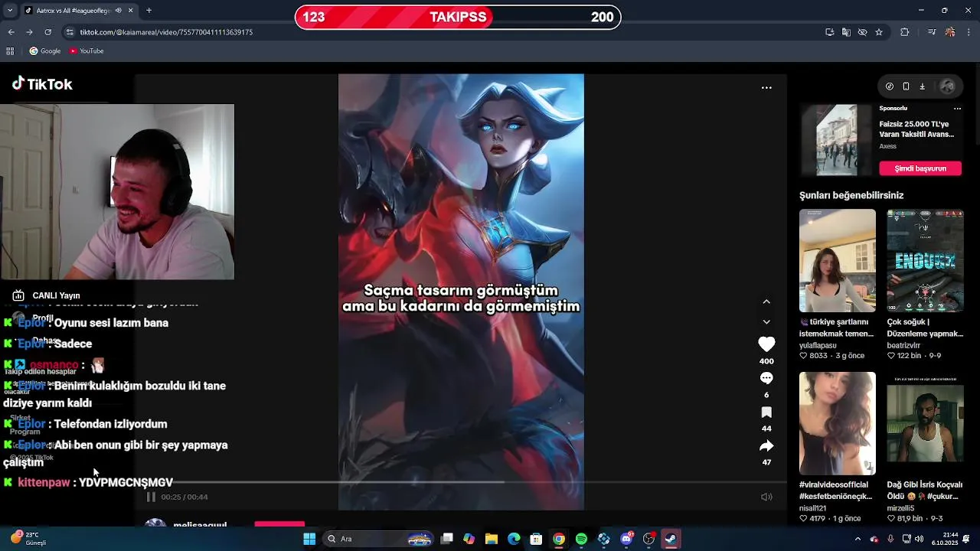
Task: Open the profile avatar in TikTok header
Action: coord(947,86)
